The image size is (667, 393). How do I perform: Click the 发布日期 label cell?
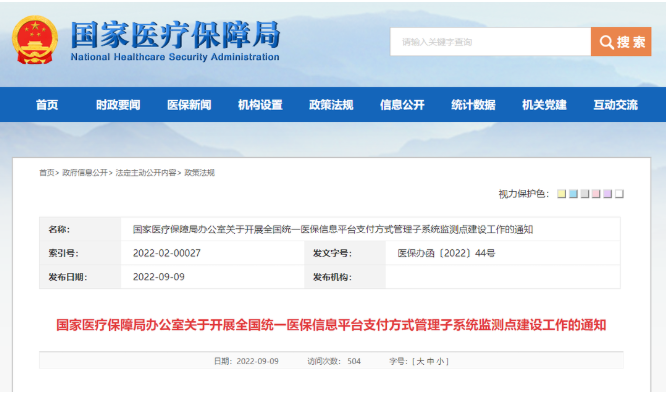point(80,277)
